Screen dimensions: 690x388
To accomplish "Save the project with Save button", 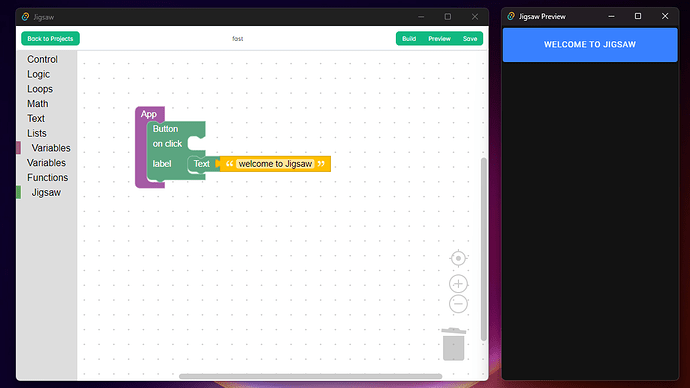I will [x=470, y=39].
